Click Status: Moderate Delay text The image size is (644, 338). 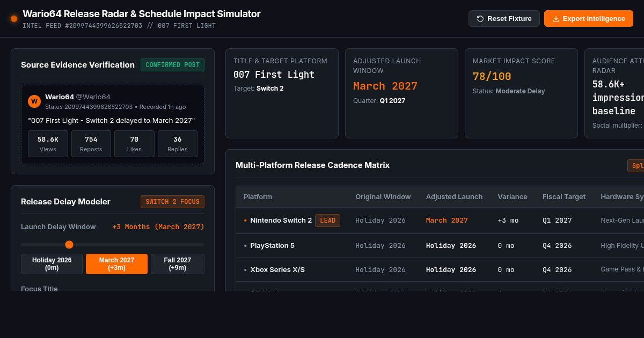pyautogui.click(x=509, y=91)
